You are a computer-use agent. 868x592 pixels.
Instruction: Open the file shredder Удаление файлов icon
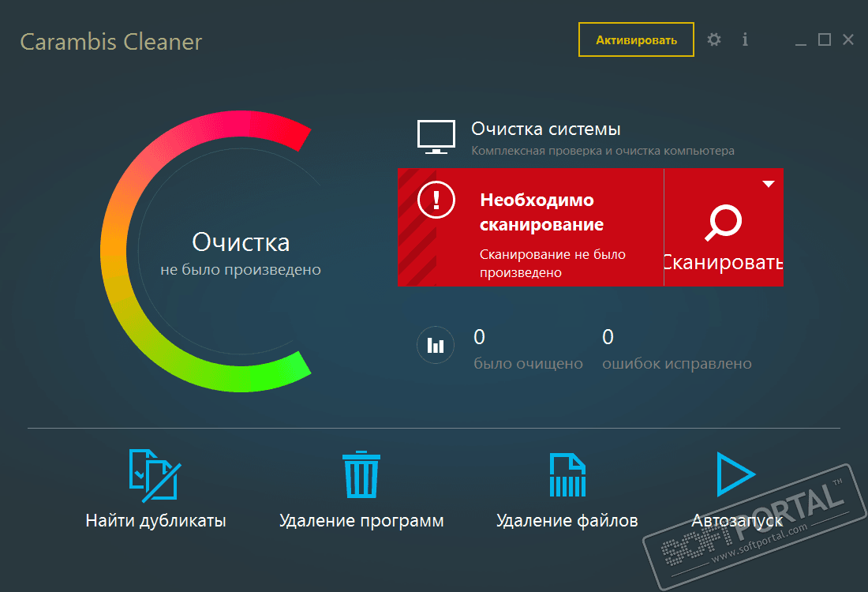coord(567,475)
